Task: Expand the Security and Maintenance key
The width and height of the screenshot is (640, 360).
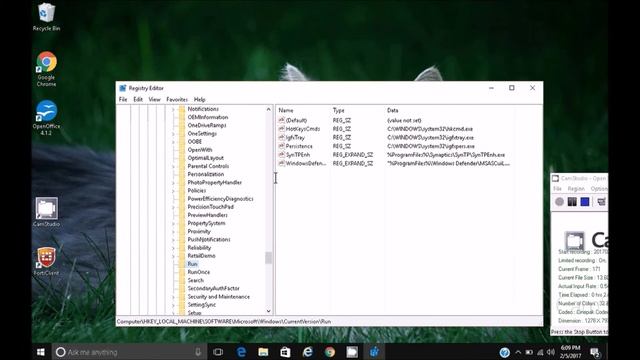Action: (x=173, y=297)
